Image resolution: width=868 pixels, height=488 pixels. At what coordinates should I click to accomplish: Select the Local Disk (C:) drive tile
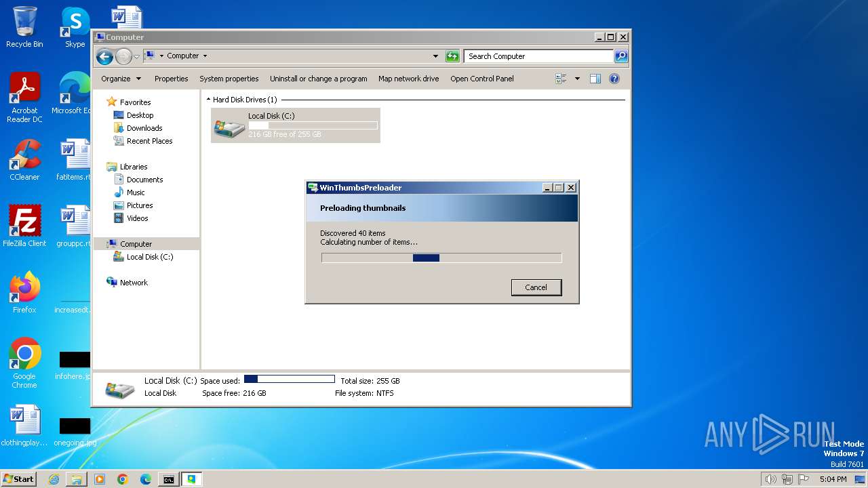coord(296,125)
